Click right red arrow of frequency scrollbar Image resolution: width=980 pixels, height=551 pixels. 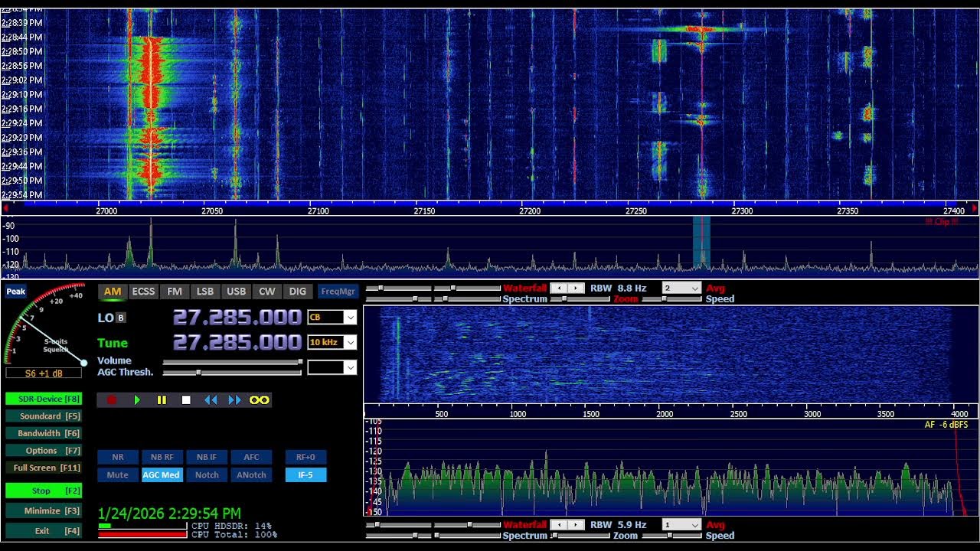point(975,208)
